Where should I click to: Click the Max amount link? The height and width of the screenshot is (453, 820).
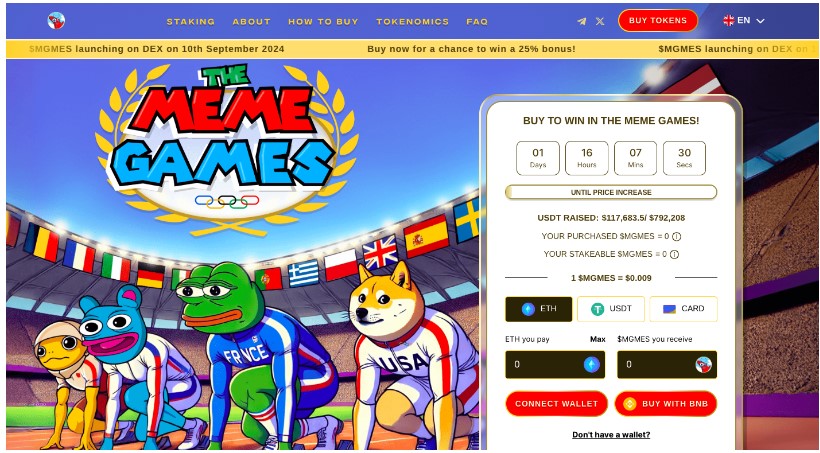click(598, 339)
